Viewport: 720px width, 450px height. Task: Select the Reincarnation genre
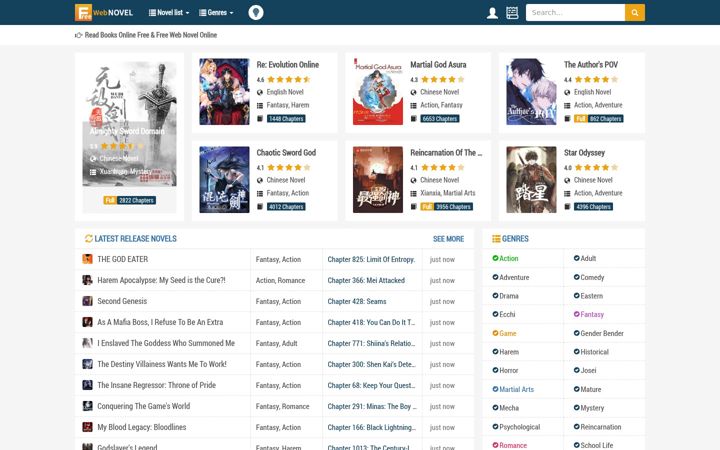[x=597, y=427]
